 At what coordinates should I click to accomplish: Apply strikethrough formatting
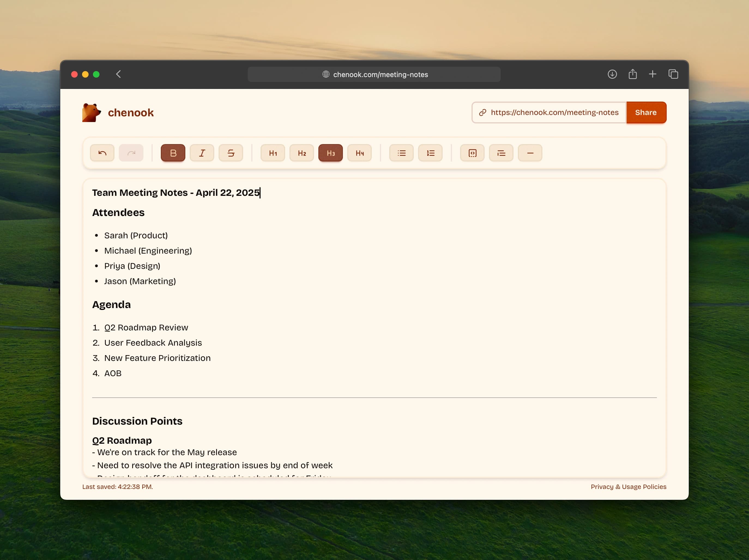[231, 153]
